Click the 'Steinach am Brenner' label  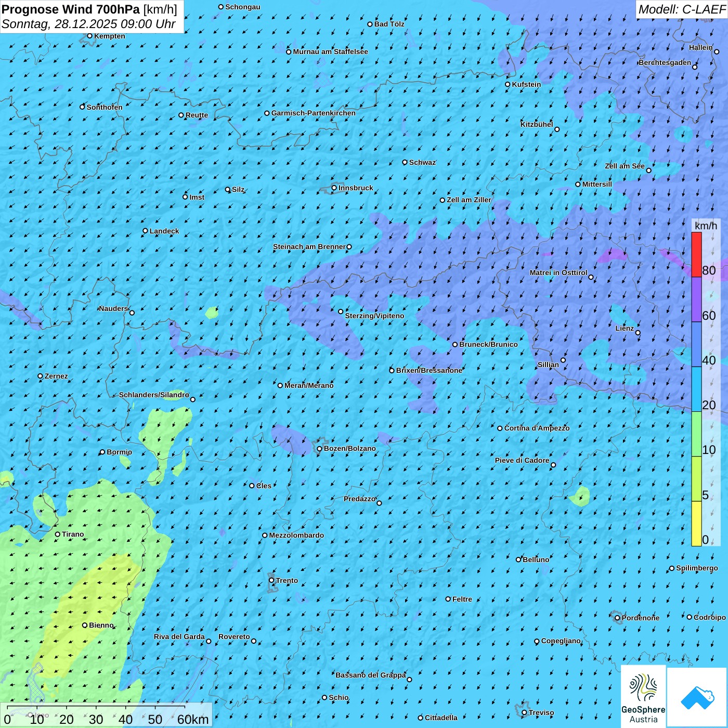[x=309, y=246]
